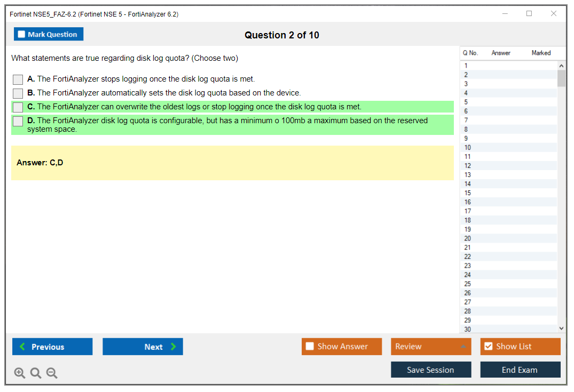
Task: Click the green right arrow on Next
Action: coord(174,347)
